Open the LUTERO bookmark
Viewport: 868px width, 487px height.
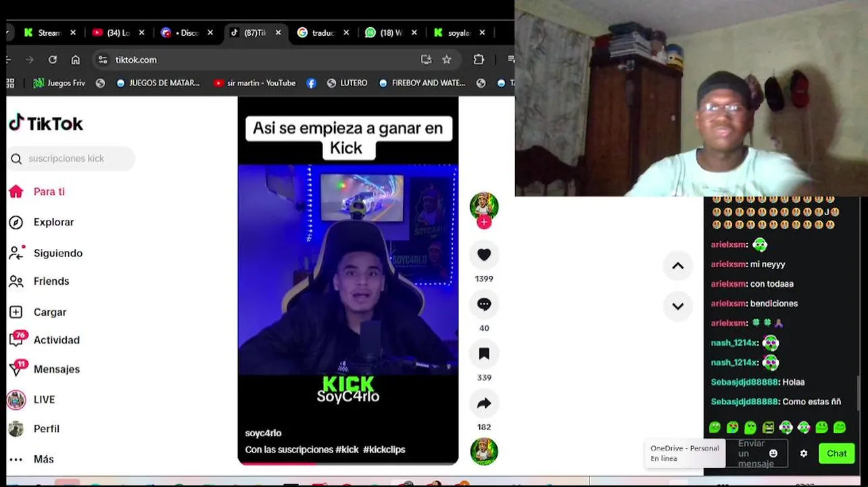click(347, 83)
